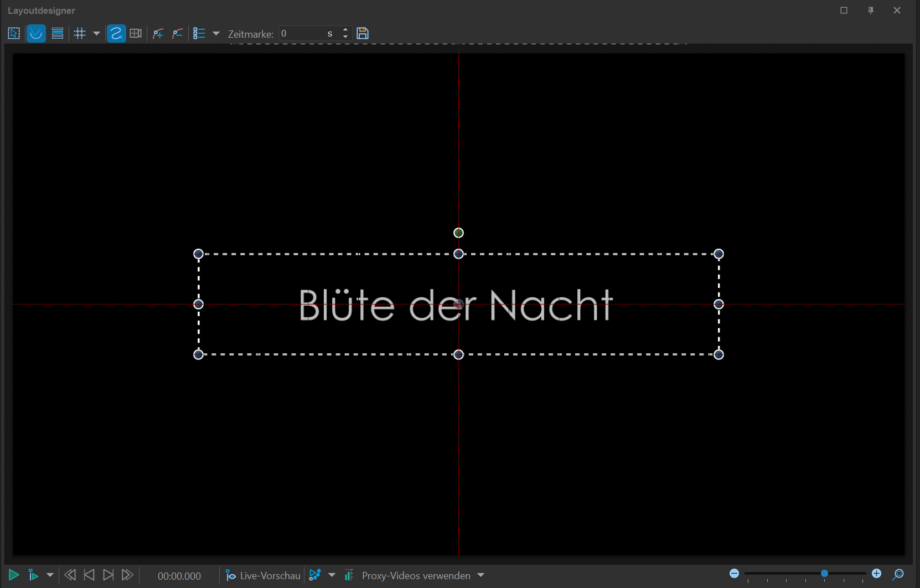Open the Proxy-Videos verwenden dropdown
The width and height of the screenshot is (920, 588).
pyautogui.click(x=481, y=575)
